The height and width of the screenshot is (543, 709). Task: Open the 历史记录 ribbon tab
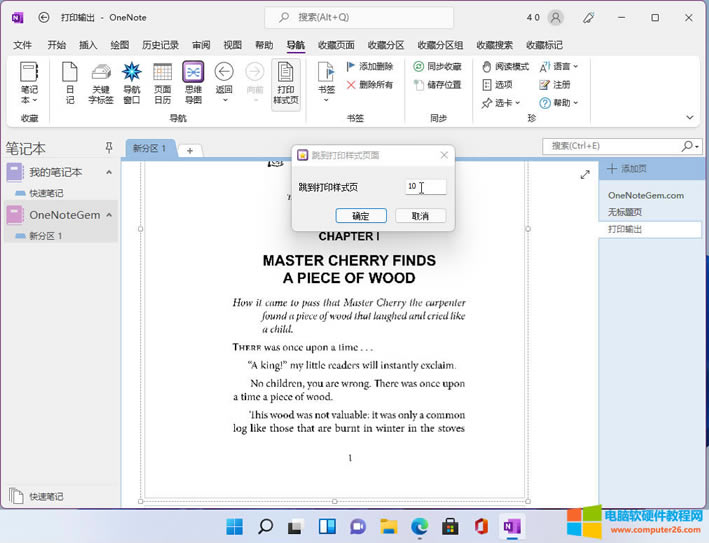pos(160,45)
